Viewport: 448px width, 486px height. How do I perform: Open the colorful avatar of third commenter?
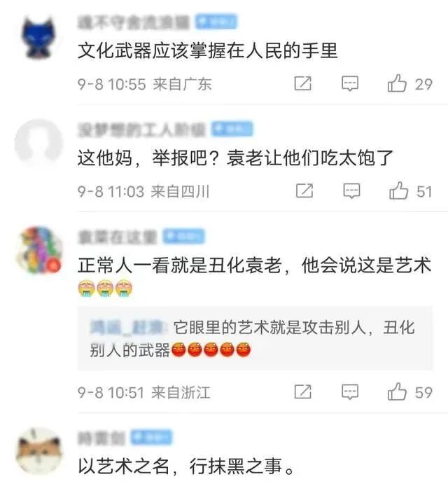click(x=39, y=251)
